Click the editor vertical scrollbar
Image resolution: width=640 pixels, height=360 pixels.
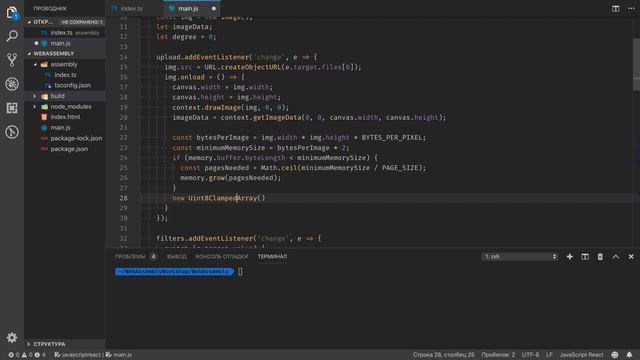tap(636, 64)
